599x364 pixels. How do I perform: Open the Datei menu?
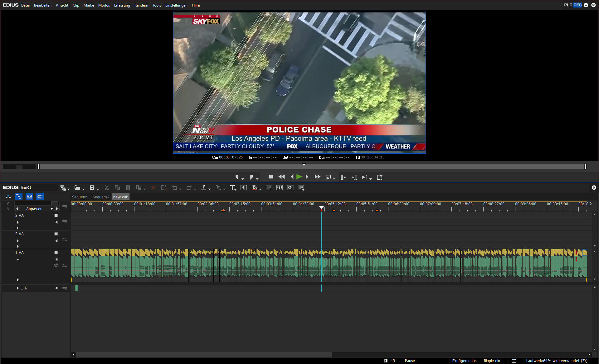pos(25,5)
